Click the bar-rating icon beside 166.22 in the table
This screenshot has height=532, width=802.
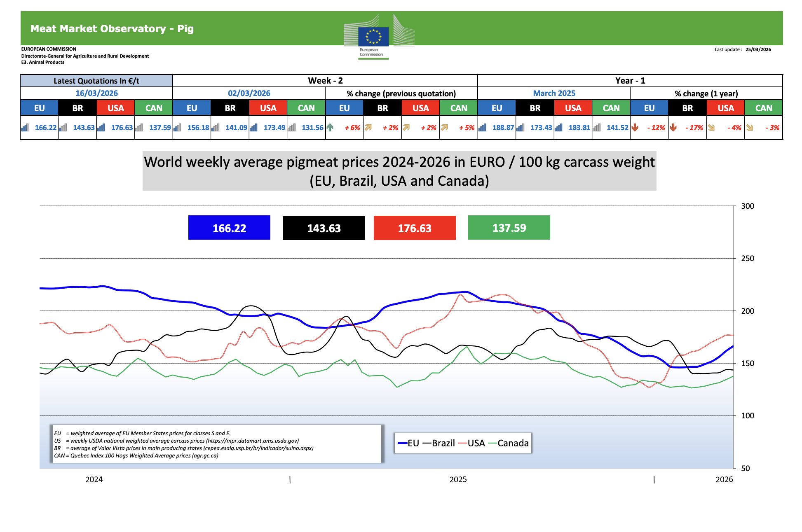[x=25, y=128]
